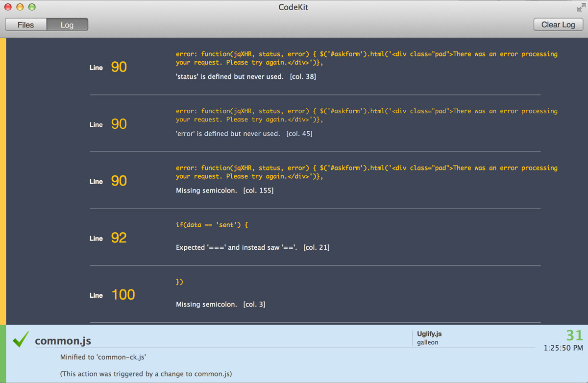
Task: Click the green zoom traffic light button
Action: point(32,7)
